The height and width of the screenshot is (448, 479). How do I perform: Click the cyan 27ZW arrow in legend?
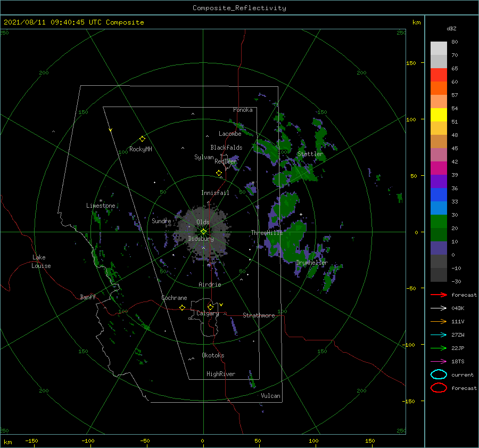(439, 335)
